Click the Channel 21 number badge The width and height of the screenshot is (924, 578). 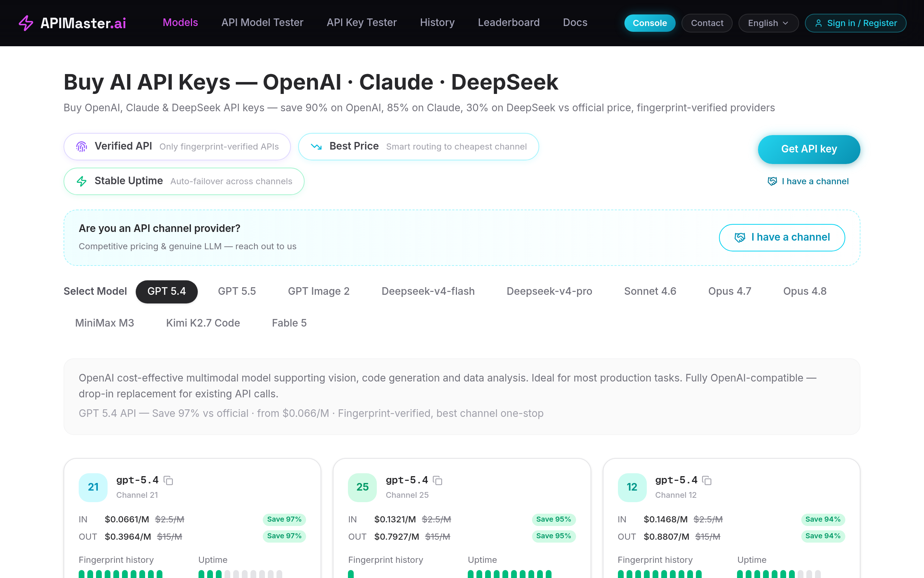coord(93,487)
